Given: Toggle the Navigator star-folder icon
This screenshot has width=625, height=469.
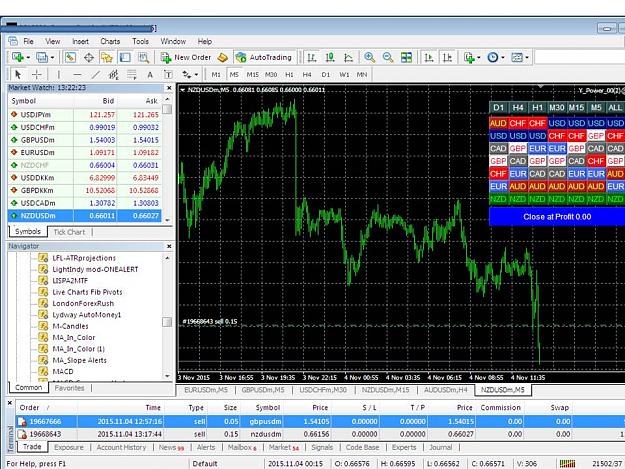Looking at the screenshot, I should pos(107,57).
